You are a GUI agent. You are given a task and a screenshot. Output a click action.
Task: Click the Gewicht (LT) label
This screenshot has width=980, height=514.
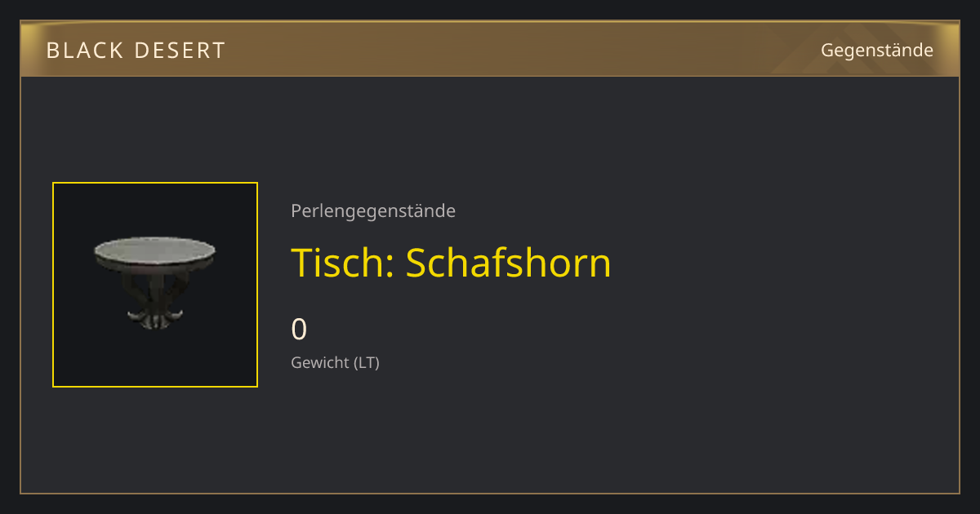coord(335,362)
